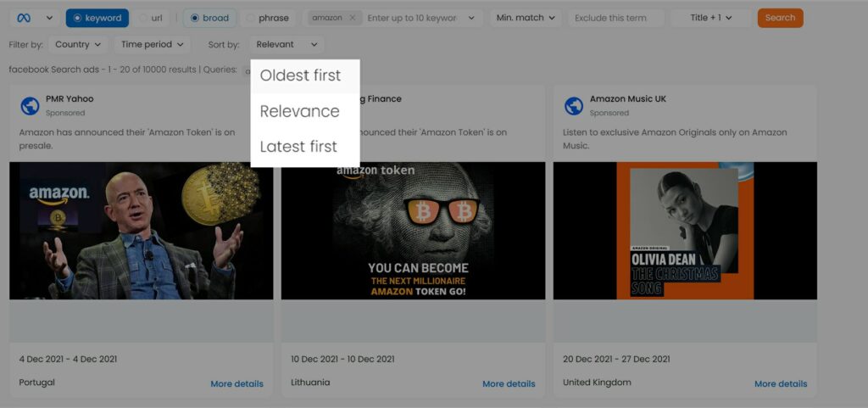This screenshot has height=408, width=868.
Task: Open the Country filter dropdown
Action: pyautogui.click(x=78, y=44)
